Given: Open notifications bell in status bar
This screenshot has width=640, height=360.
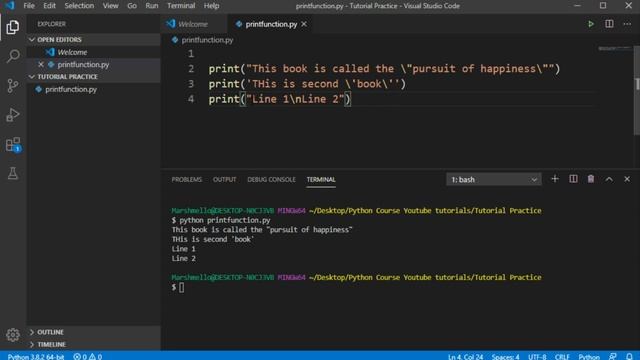Looking at the screenshot, I should (x=629, y=356).
